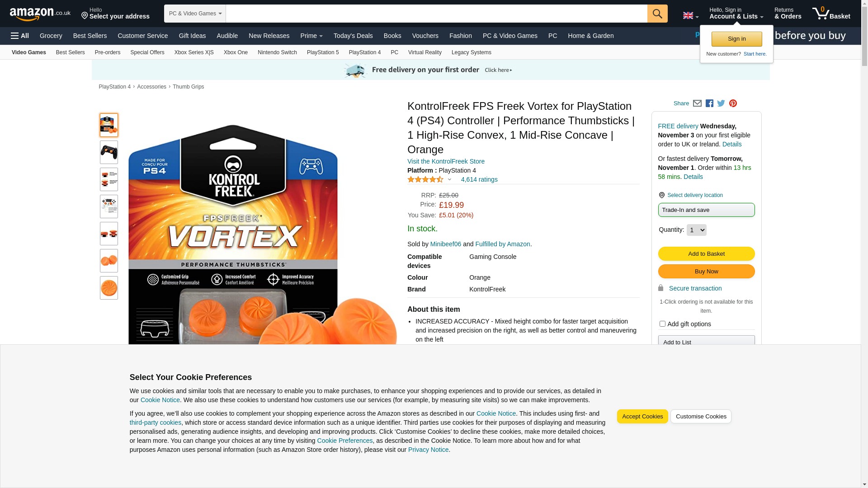Open the basket cart icon
868x488 pixels.
(x=831, y=14)
